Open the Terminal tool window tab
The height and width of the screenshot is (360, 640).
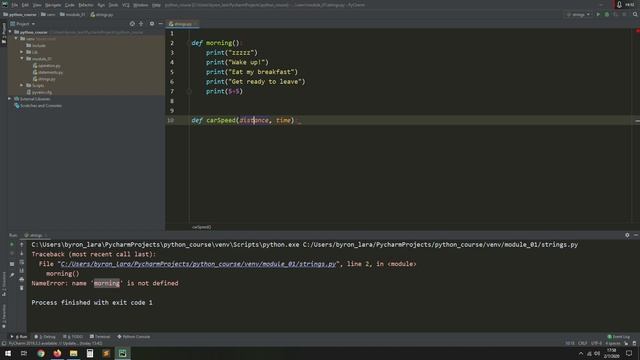pyautogui.click(x=100, y=337)
